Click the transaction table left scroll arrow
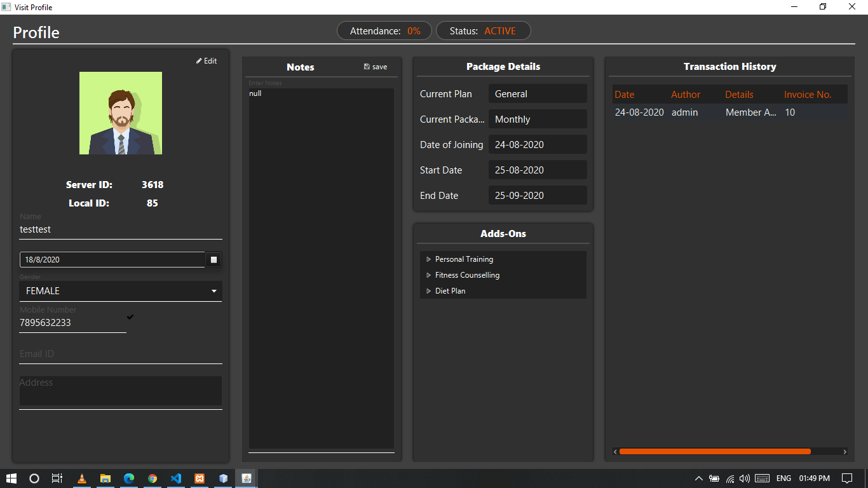Viewport: 868px width, 488px height. pos(615,452)
